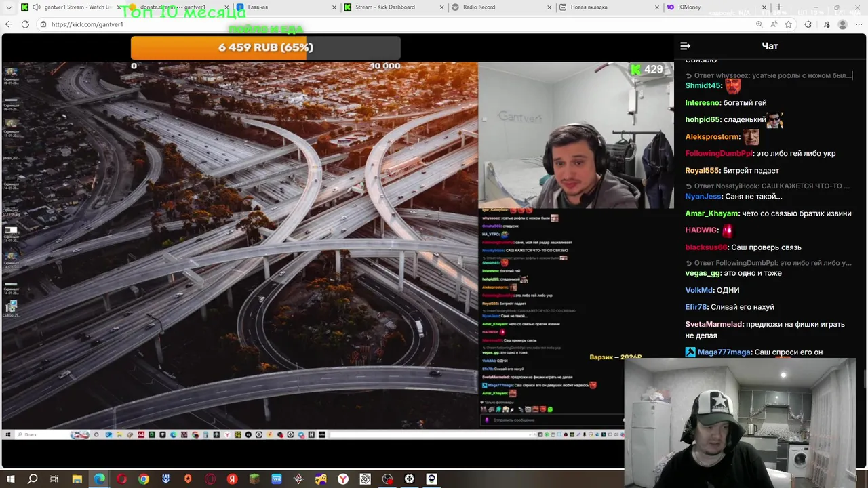The height and width of the screenshot is (488, 868).
Task: Add page to favorites with star
Action: 789,24
